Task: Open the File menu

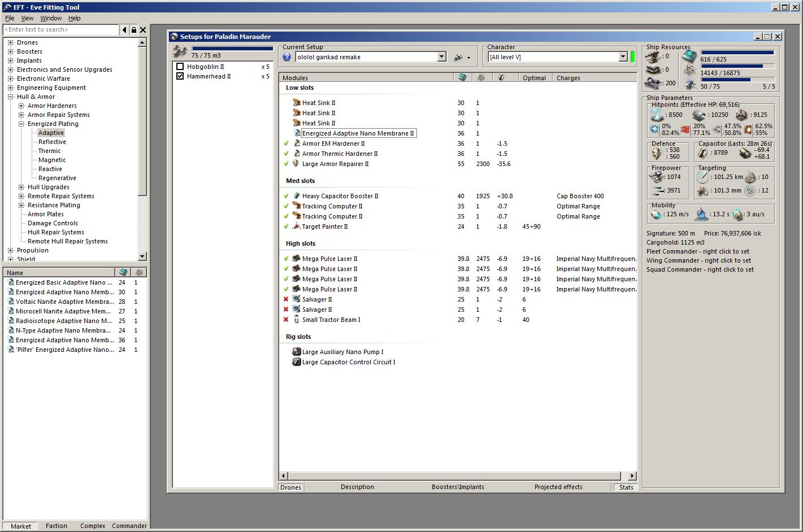Action: pos(10,18)
